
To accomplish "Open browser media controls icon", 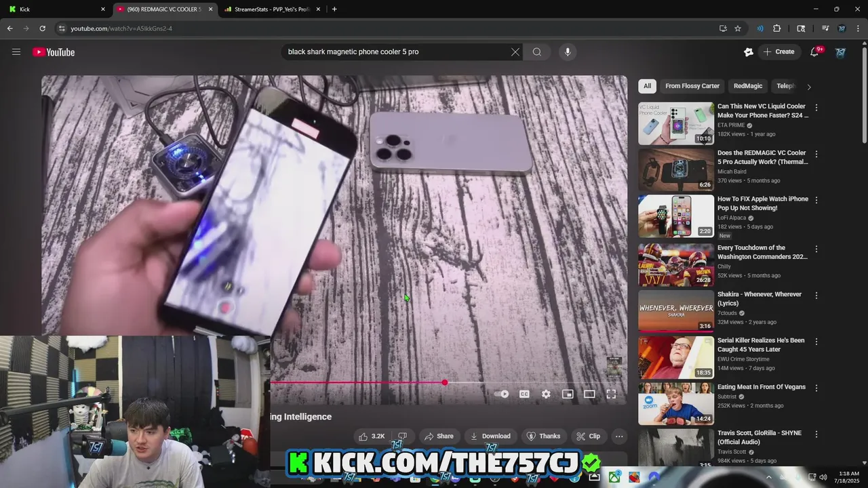I will coord(825,28).
